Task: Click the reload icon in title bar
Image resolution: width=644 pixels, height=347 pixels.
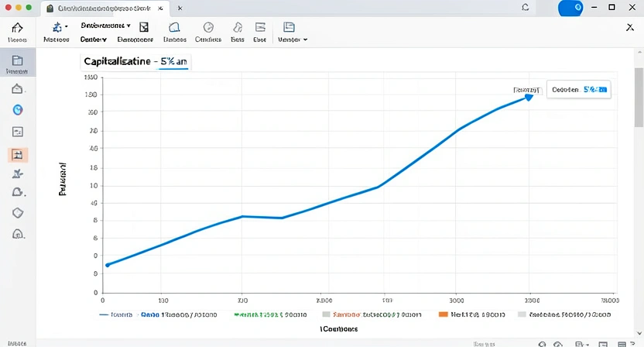Action: pyautogui.click(x=526, y=7)
